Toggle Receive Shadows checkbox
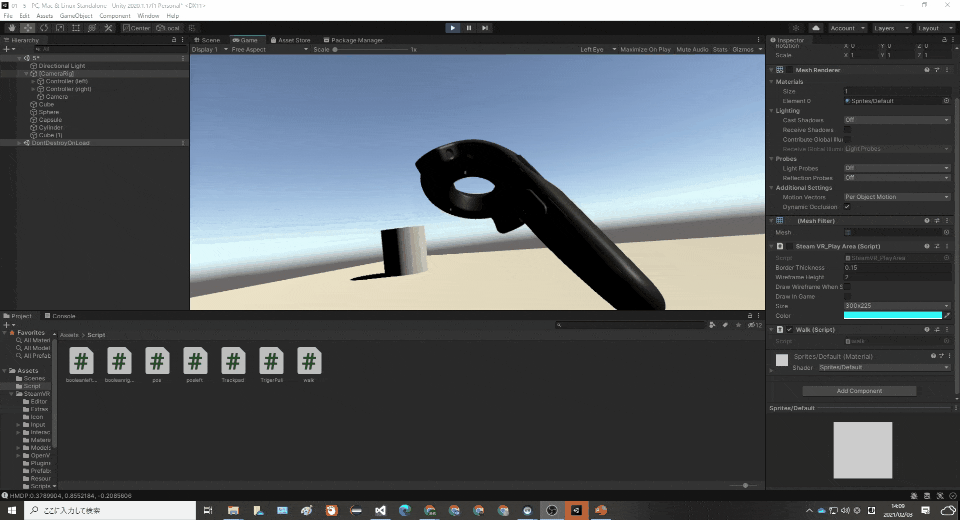The width and height of the screenshot is (960, 520). point(847,130)
